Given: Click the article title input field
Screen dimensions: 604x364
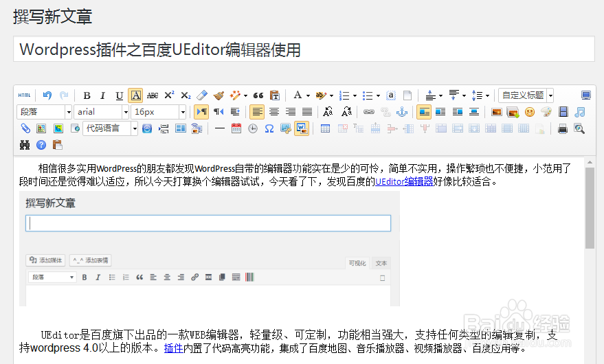Looking at the screenshot, I should (x=304, y=49).
